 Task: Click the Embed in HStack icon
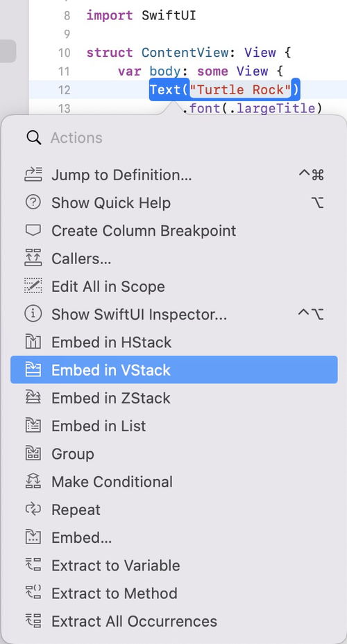pyautogui.click(x=33, y=342)
